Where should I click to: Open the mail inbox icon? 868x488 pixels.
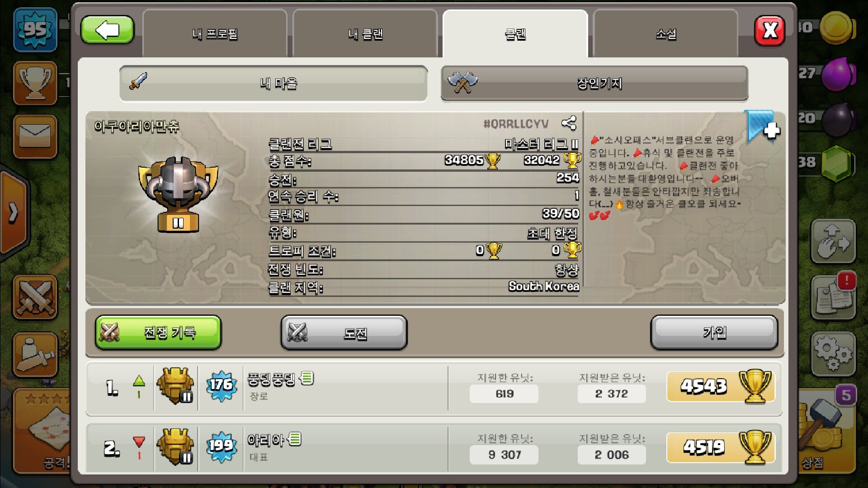[x=35, y=136]
